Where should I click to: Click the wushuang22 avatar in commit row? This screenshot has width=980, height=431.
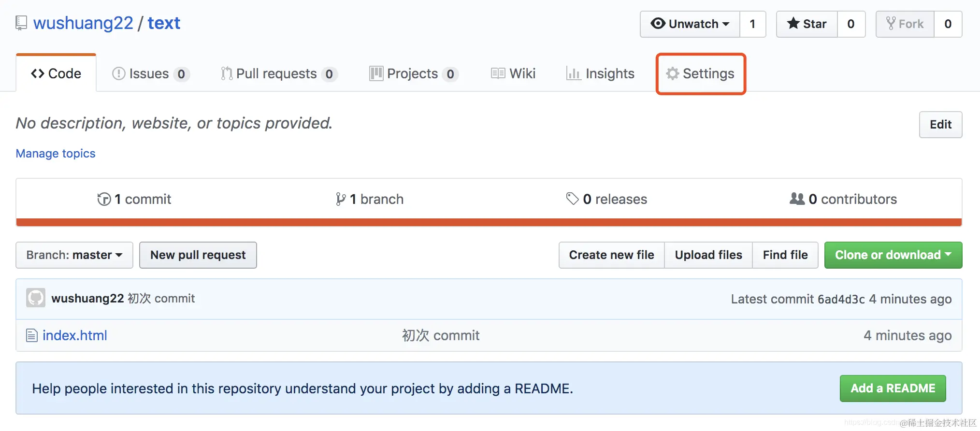tap(36, 298)
